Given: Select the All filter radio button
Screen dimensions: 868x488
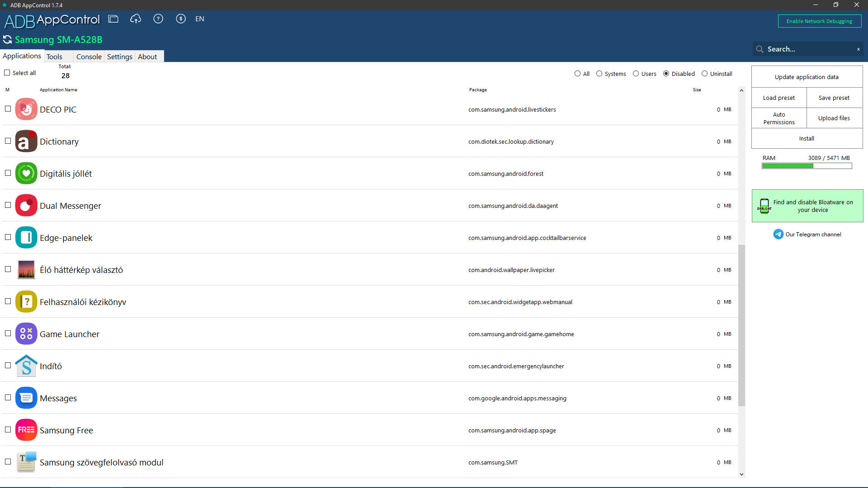Looking at the screenshot, I should (x=577, y=74).
